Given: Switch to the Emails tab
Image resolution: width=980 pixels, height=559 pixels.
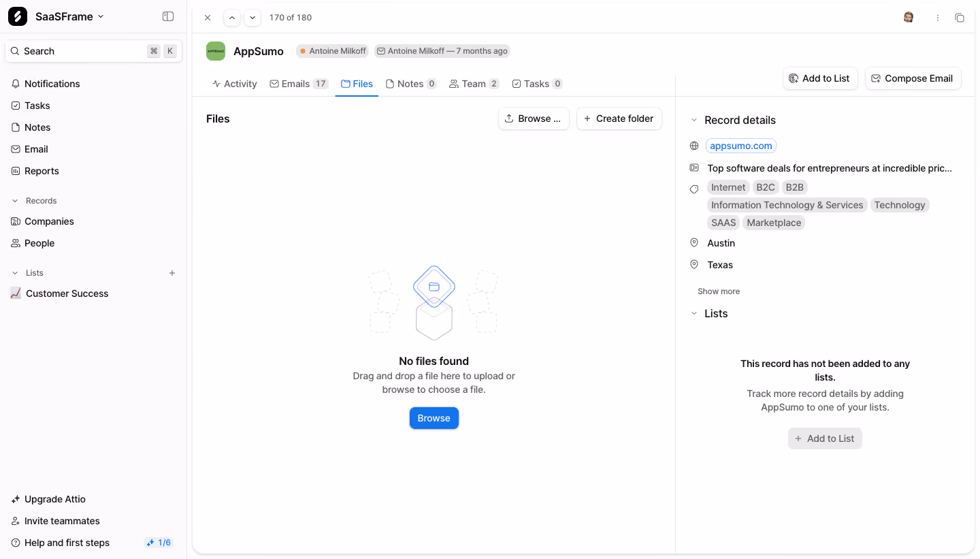Looking at the screenshot, I should pos(299,84).
